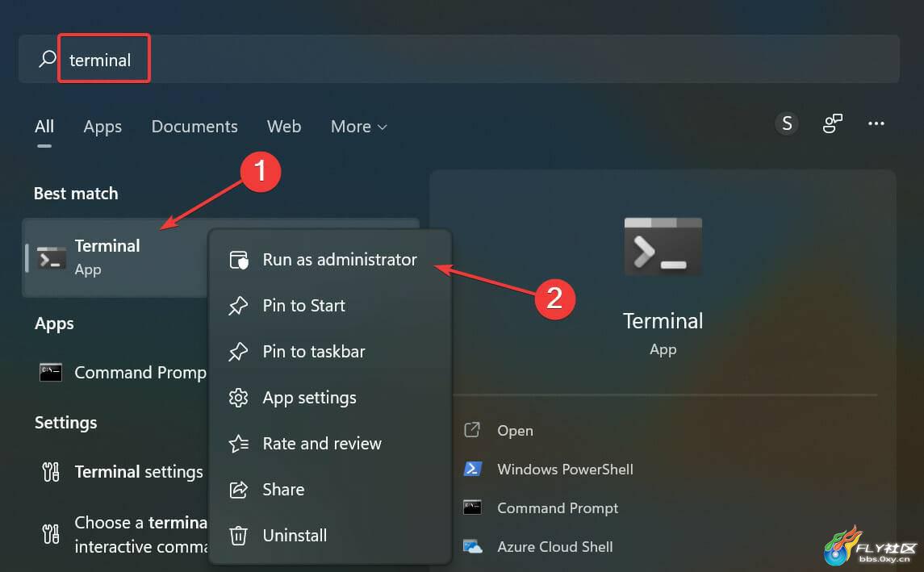Click the pin icon beside Pin to Start

tap(239, 306)
